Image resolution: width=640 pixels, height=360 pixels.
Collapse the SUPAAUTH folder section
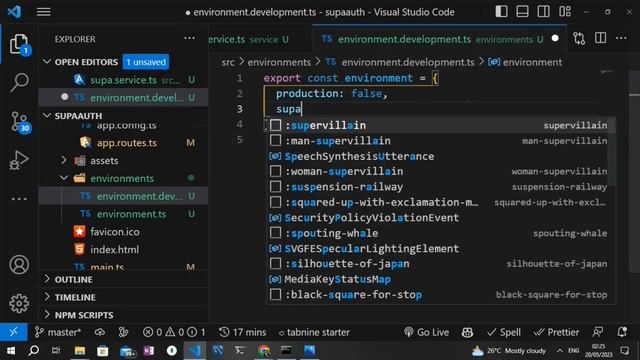pyautogui.click(x=47, y=116)
